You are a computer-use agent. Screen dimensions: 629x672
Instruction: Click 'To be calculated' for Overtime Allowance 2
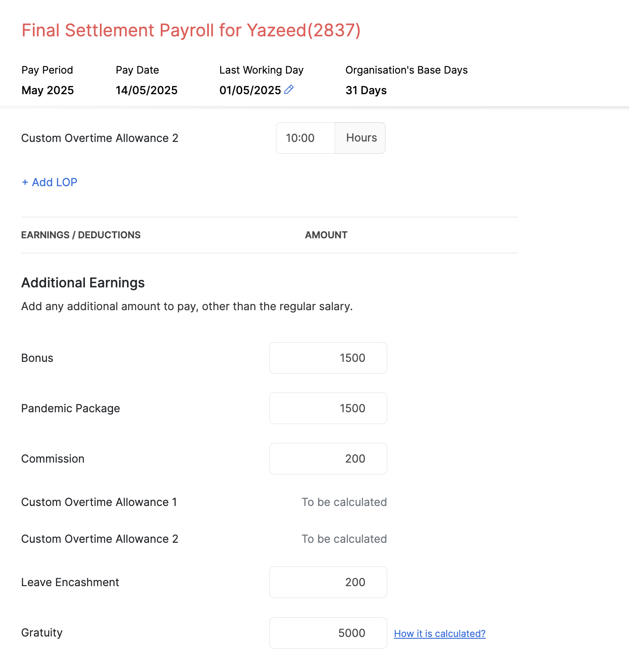pyautogui.click(x=344, y=539)
